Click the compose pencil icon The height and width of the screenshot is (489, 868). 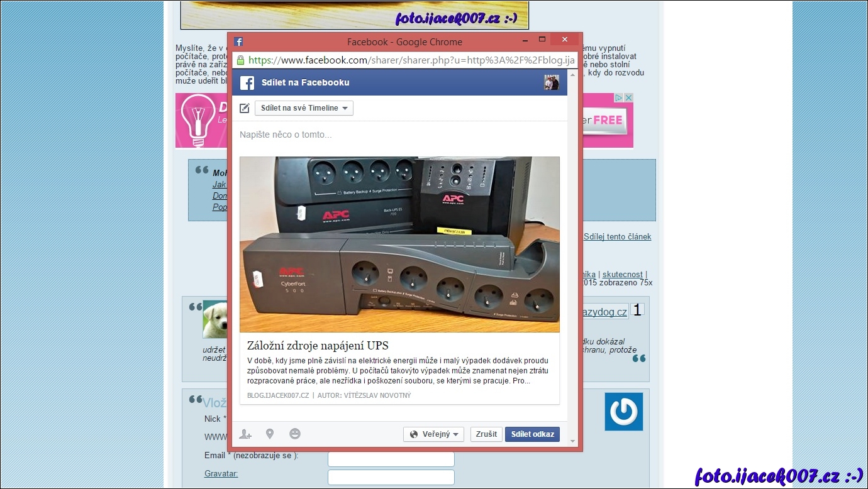(245, 108)
